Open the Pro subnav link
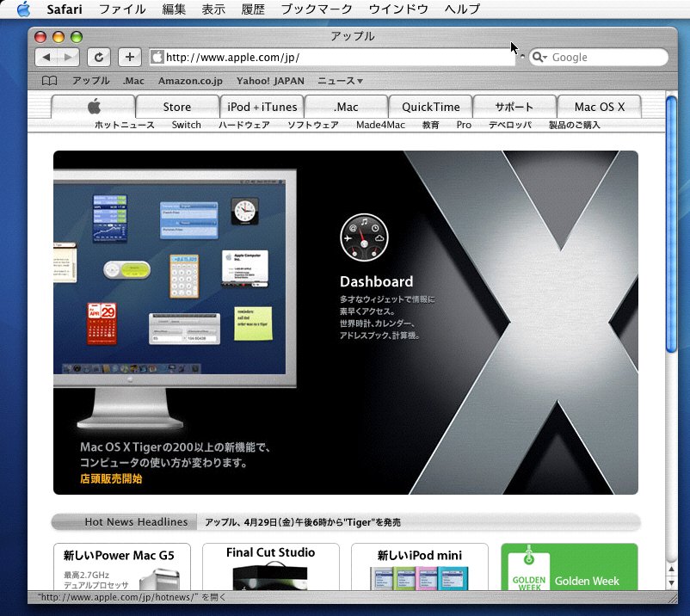690x616 pixels. pyautogui.click(x=464, y=125)
